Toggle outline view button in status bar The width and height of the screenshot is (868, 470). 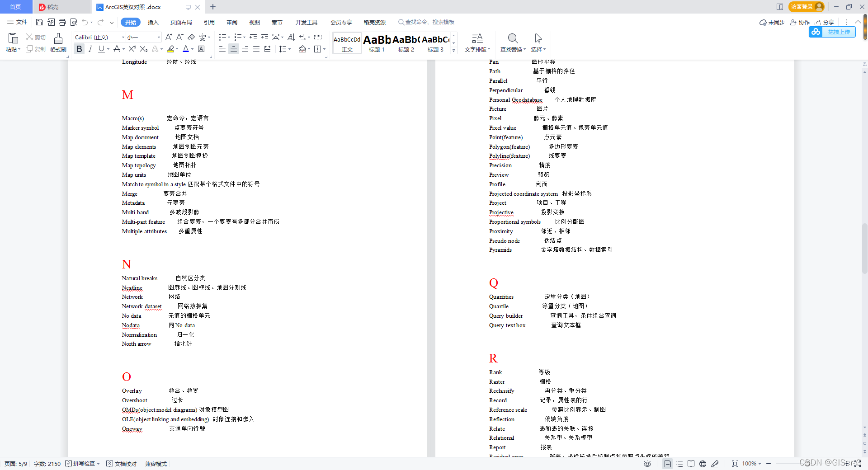[679, 464]
